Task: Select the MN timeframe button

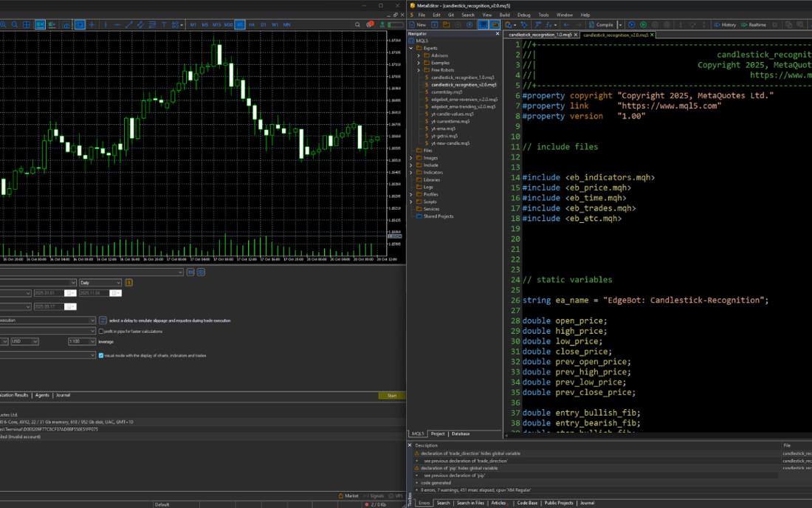Action: coord(287,24)
